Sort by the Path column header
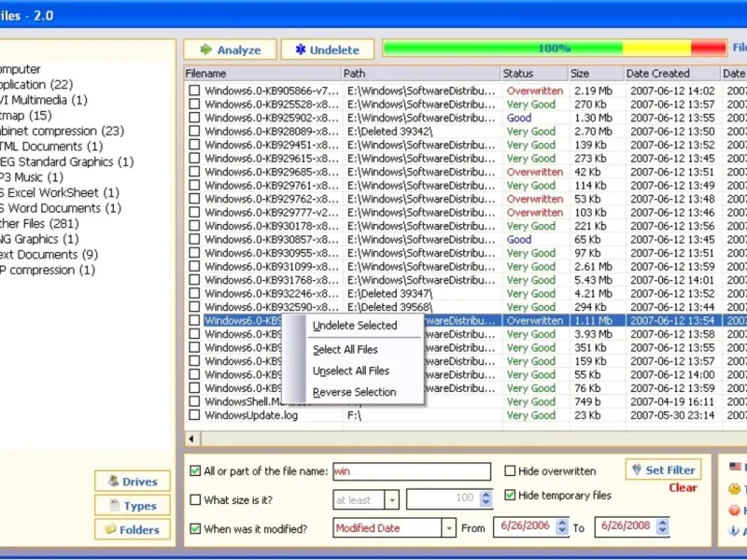The image size is (747, 560). click(x=421, y=74)
